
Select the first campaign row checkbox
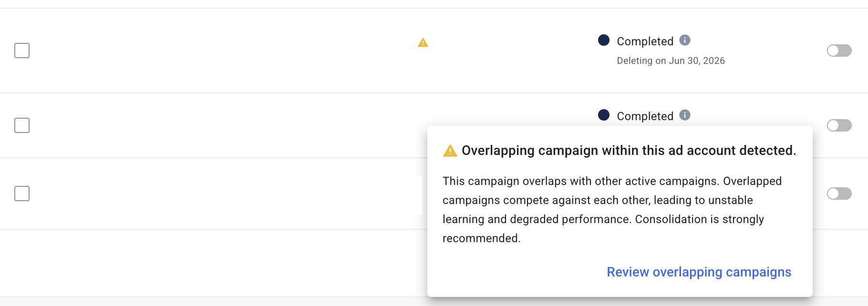pos(22,51)
